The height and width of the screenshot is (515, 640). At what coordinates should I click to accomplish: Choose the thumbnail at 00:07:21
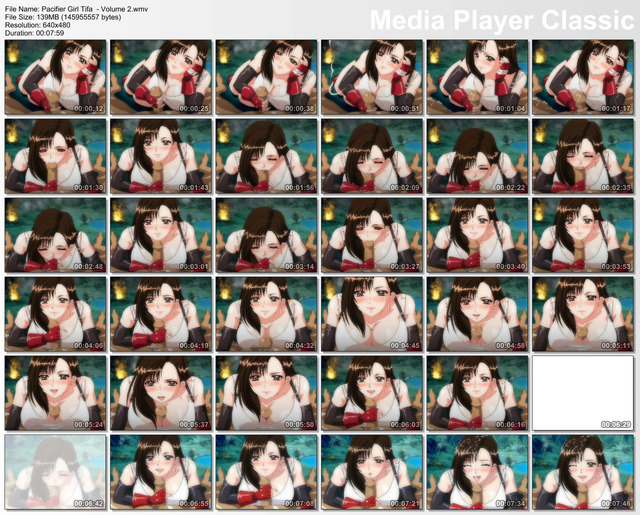tap(372, 472)
